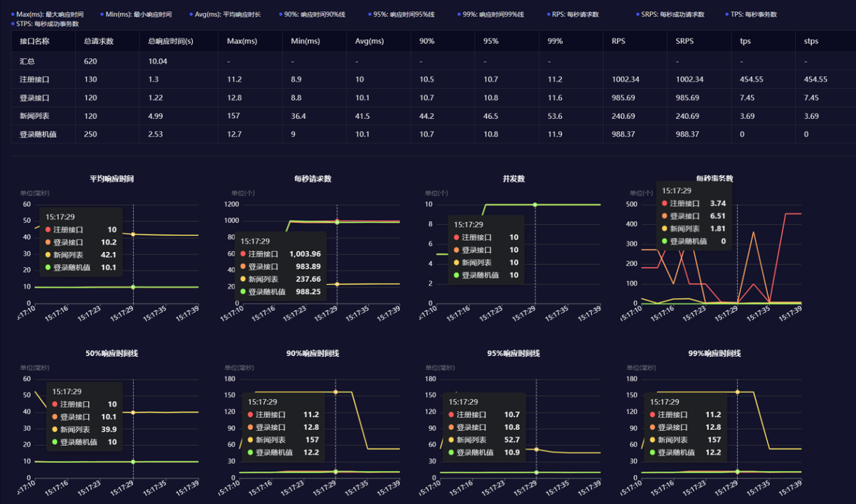The width and height of the screenshot is (856, 504).
Task: Click total response time 10.04 in 汇总 row
Action: tap(157, 62)
